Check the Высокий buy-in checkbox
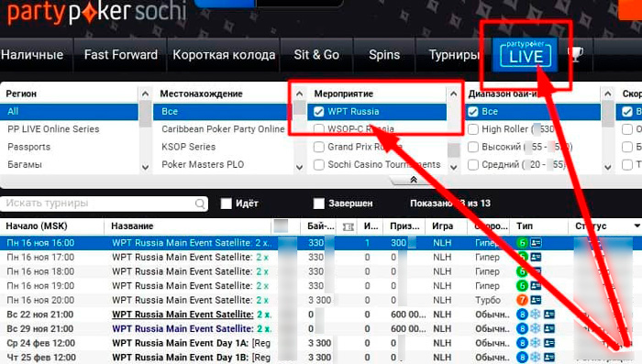This screenshot has width=642, height=364. [x=473, y=147]
